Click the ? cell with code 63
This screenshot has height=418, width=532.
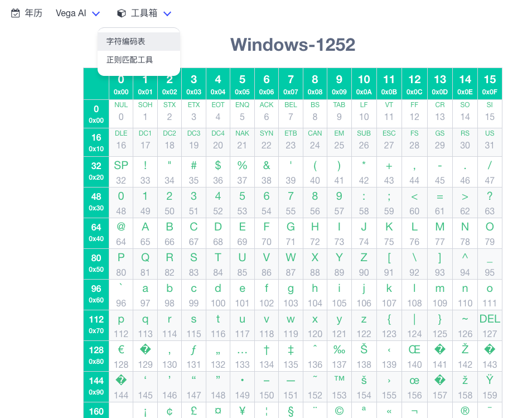pos(490,203)
